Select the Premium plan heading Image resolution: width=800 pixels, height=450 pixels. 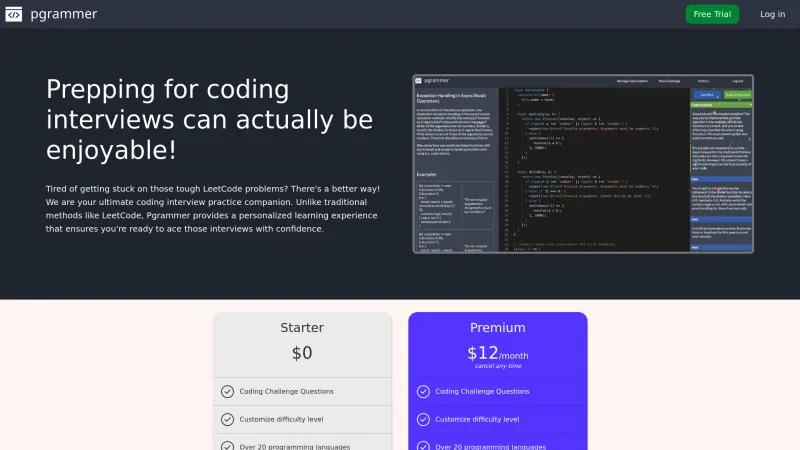pos(498,328)
